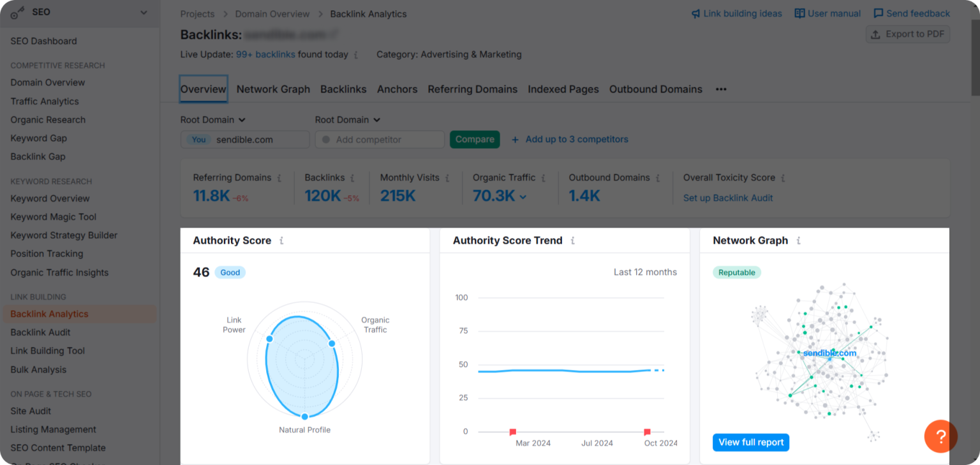Click the info icon beside Authority Score title

point(281,240)
